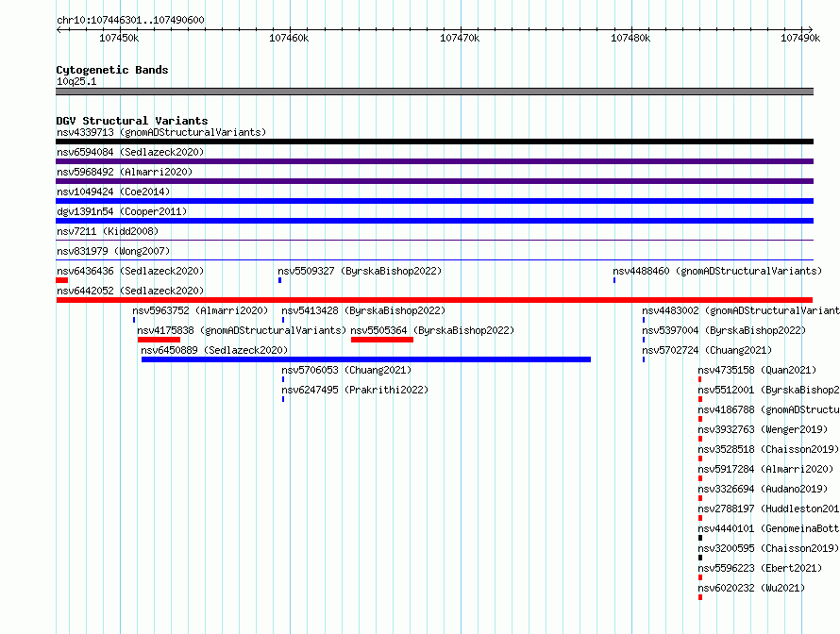Click the 10q25.1 band label
840x634 pixels.
coord(76,81)
